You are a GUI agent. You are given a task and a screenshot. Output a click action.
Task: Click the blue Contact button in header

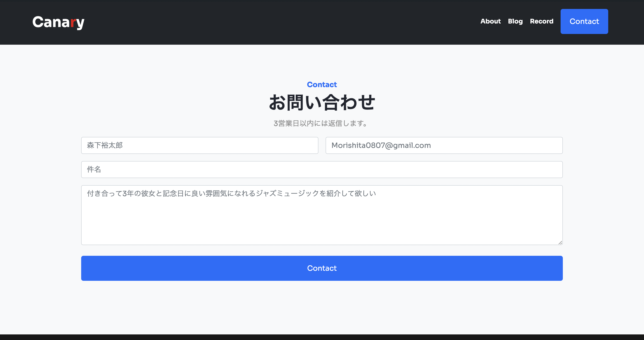tap(584, 21)
